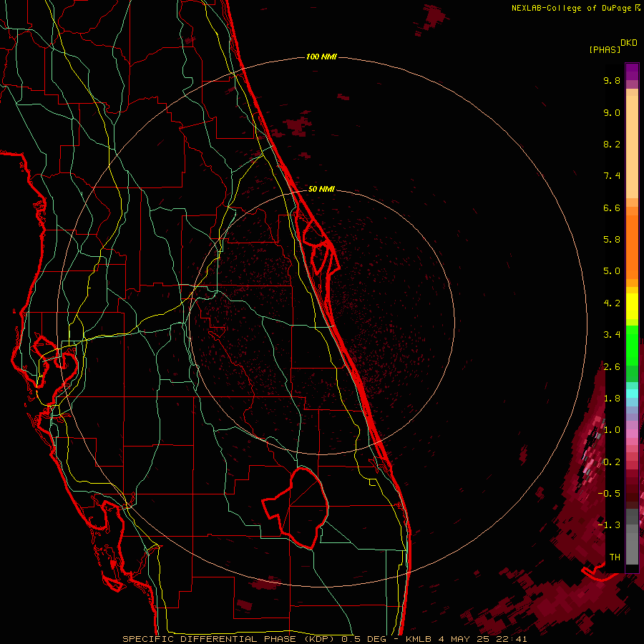
Task: Click the 2.6 scale value
Action: point(612,367)
